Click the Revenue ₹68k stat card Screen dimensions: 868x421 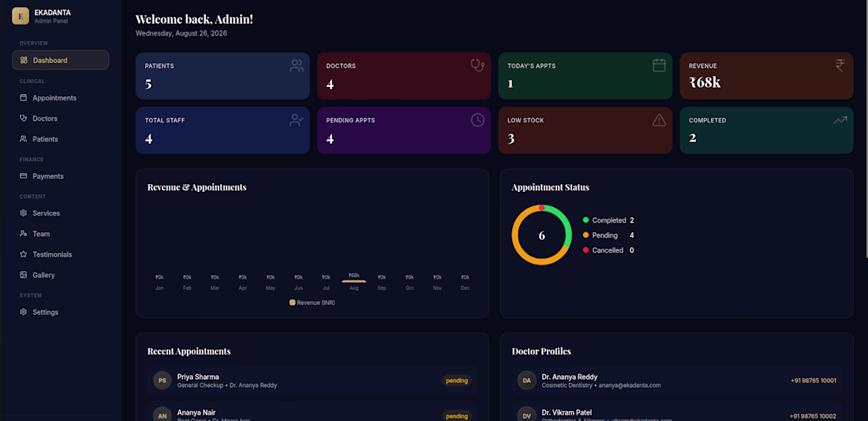pyautogui.click(x=767, y=76)
